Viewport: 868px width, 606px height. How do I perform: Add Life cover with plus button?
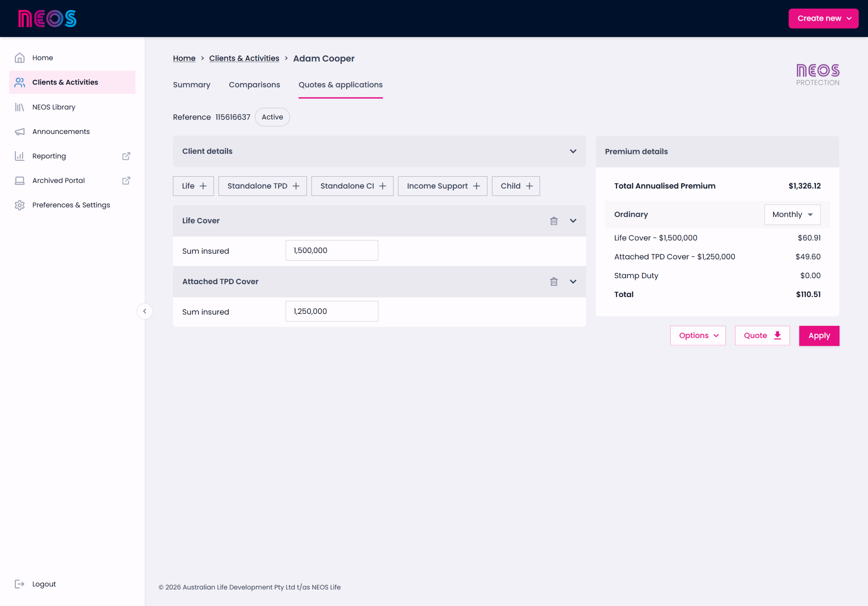194,186
